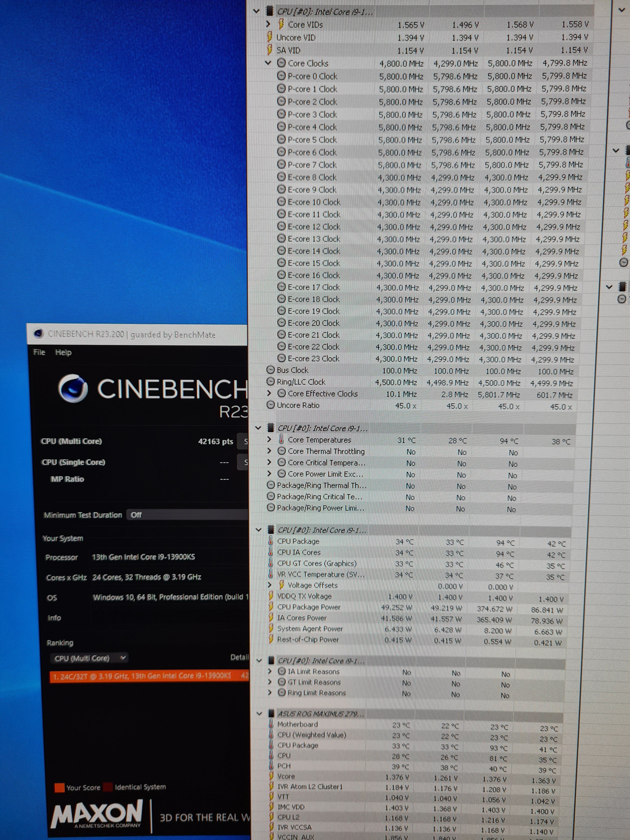630x840 pixels.
Task: Click the PCH temperature icon
Action: pos(271,765)
